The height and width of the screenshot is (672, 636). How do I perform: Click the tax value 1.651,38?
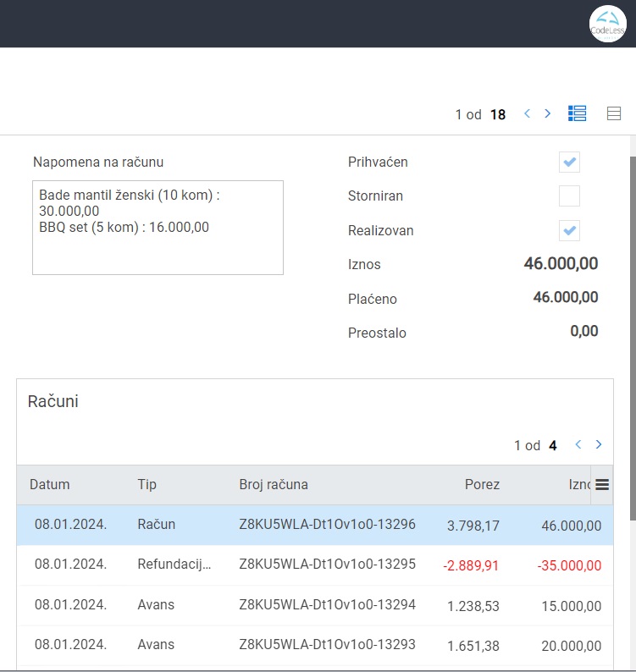[x=473, y=646]
